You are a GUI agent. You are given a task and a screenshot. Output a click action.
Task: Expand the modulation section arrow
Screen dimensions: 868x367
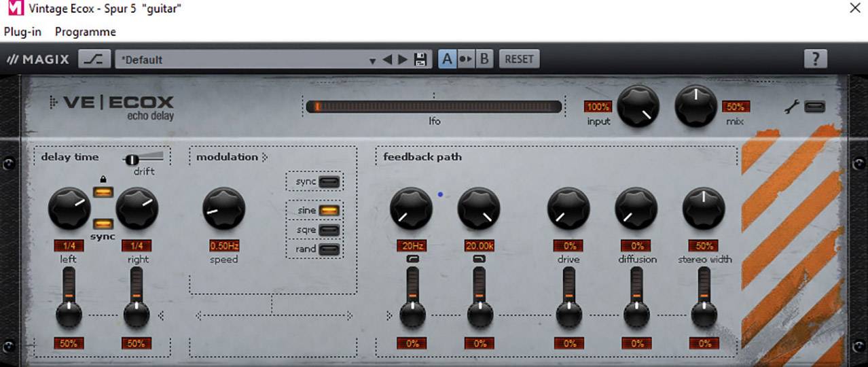[x=265, y=157]
